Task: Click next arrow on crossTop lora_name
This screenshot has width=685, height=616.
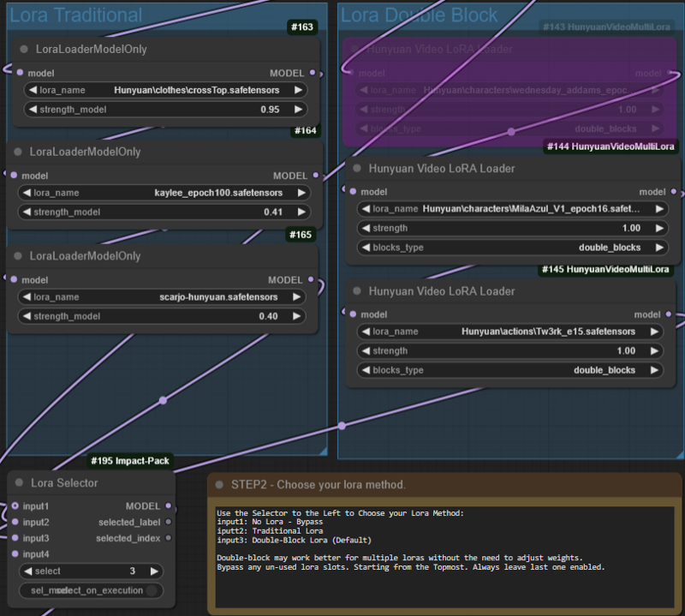Action: click(x=298, y=90)
